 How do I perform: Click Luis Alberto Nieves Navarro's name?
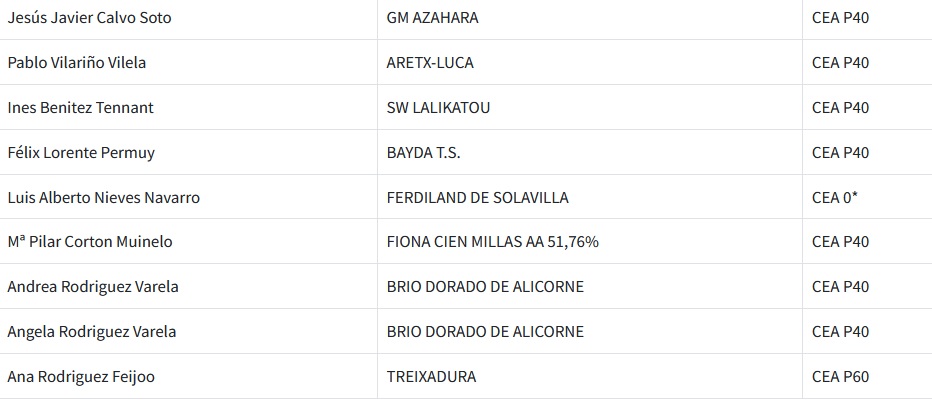pyautogui.click(x=103, y=198)
